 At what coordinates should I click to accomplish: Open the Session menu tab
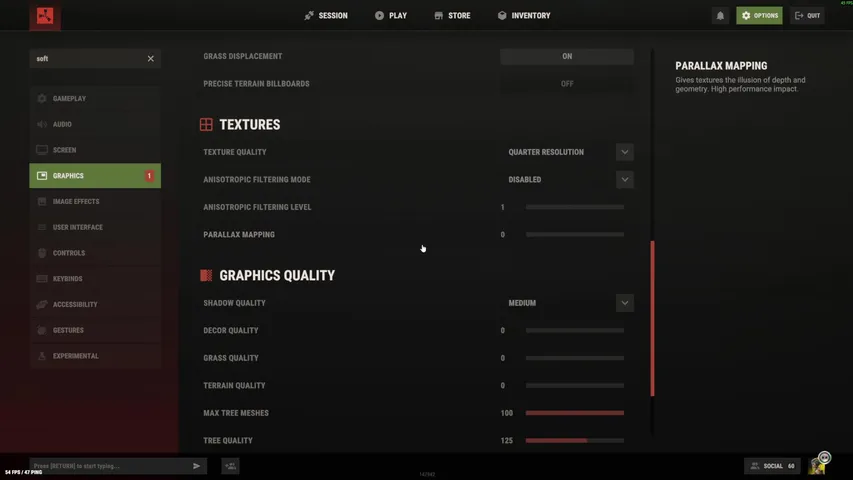[x=326, y=16]
